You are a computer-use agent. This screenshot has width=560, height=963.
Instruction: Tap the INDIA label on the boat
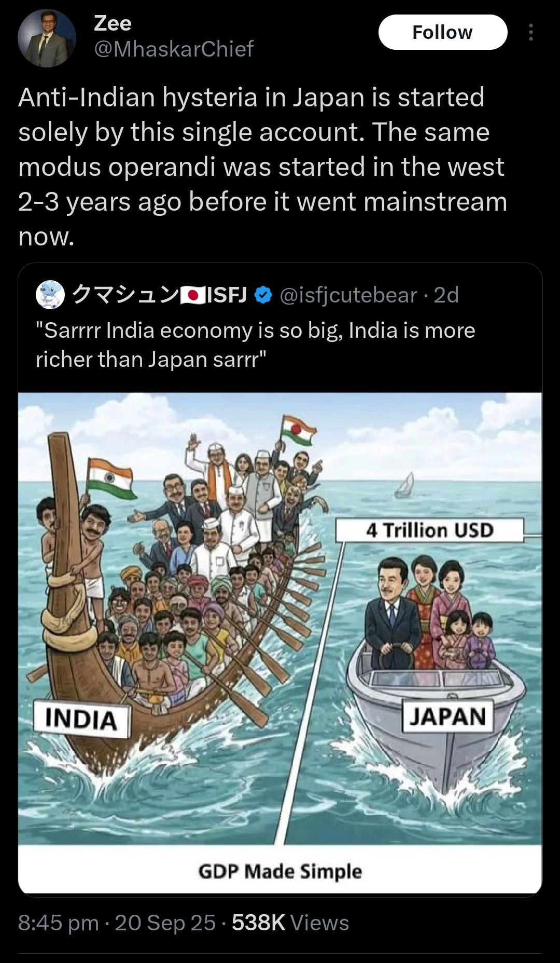pos(81,719)
